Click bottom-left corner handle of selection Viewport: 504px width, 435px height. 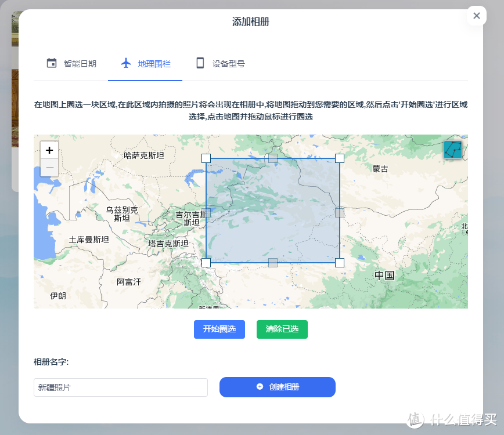coord(206,263)
